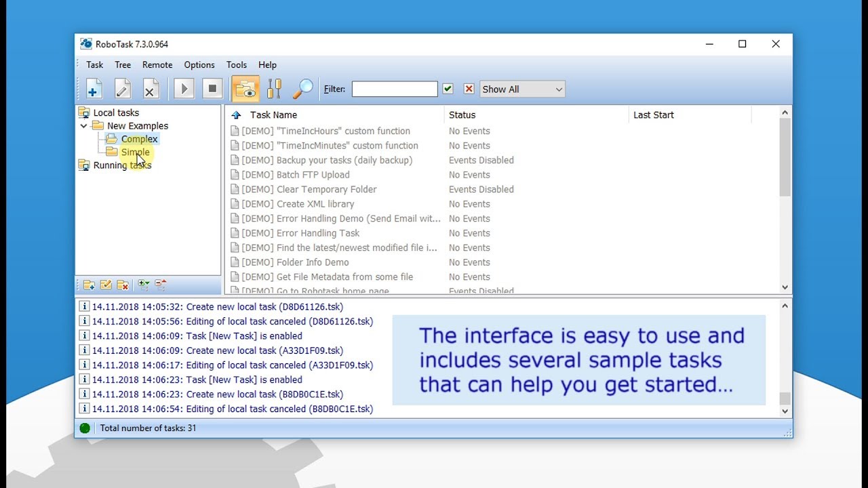Select the Folder Info Demo task
Image resolution: width=868 pixels, height=488 pixels.
[x=295, y=262]
